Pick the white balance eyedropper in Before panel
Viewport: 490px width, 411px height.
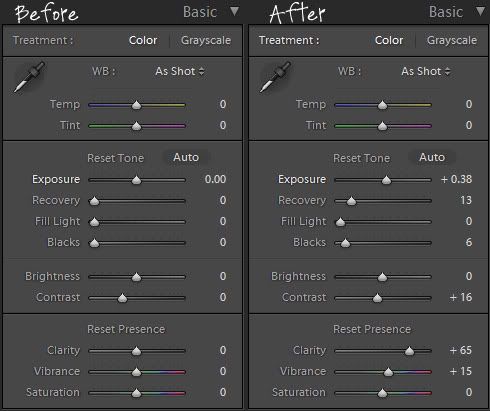tap(29, 77)
